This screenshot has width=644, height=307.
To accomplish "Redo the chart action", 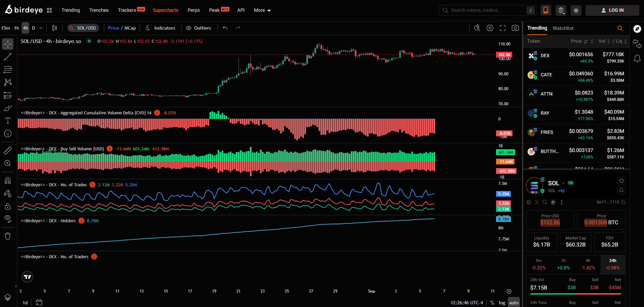I will (238, 28).
